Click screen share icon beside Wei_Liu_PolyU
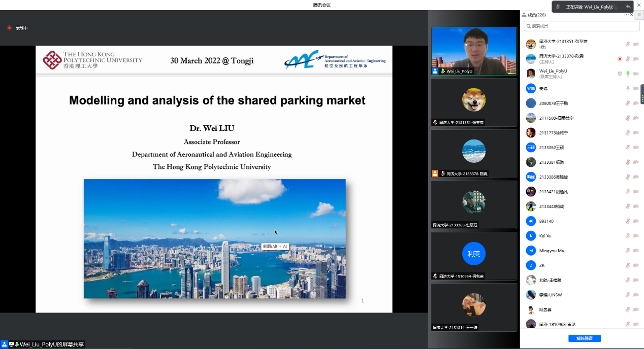Image resolution: width=644 pixels, height=349 pixels. point(620,74)
